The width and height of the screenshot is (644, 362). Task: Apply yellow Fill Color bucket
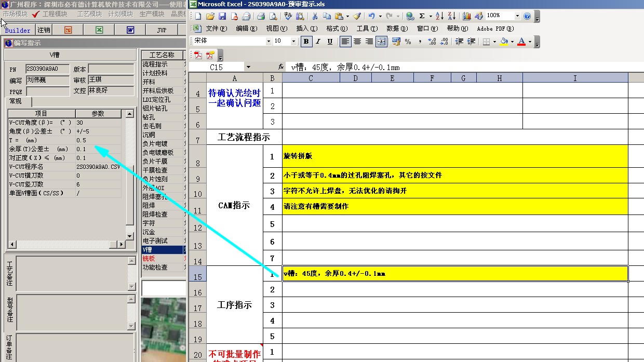coord(504,41)
